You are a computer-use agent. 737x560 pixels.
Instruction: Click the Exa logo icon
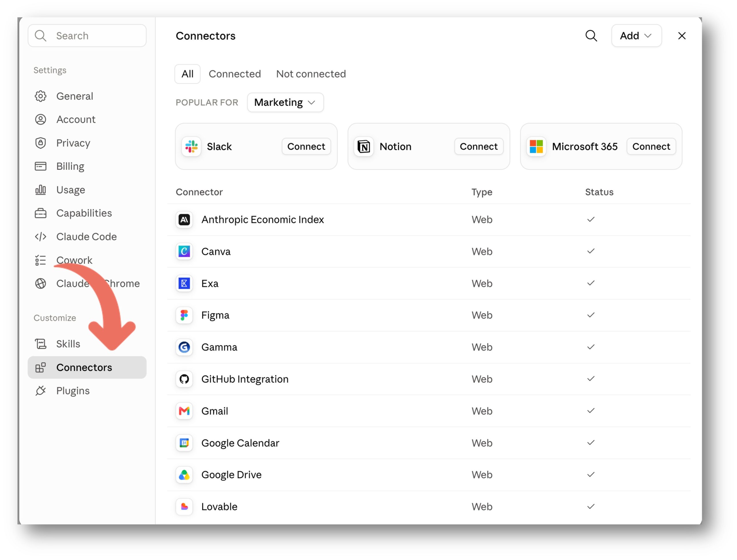184,283
